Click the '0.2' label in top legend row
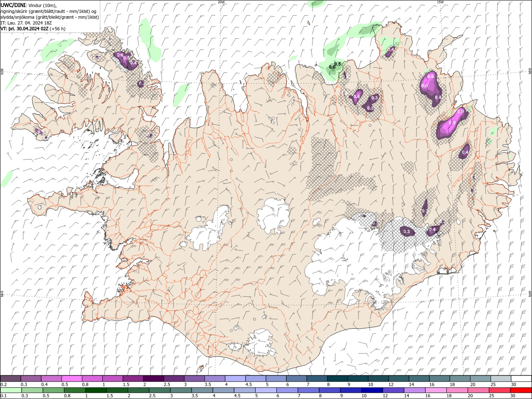This screenshot has height=399, width=532. 4,384
